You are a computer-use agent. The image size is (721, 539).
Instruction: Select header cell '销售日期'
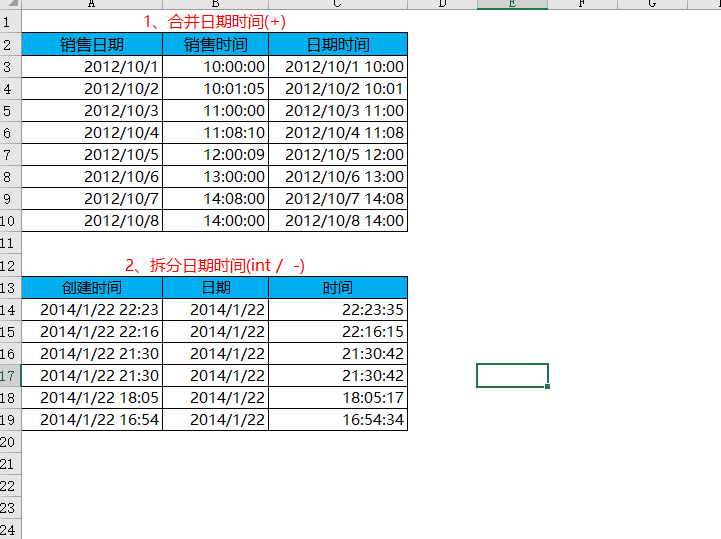(x=92, y=45)
